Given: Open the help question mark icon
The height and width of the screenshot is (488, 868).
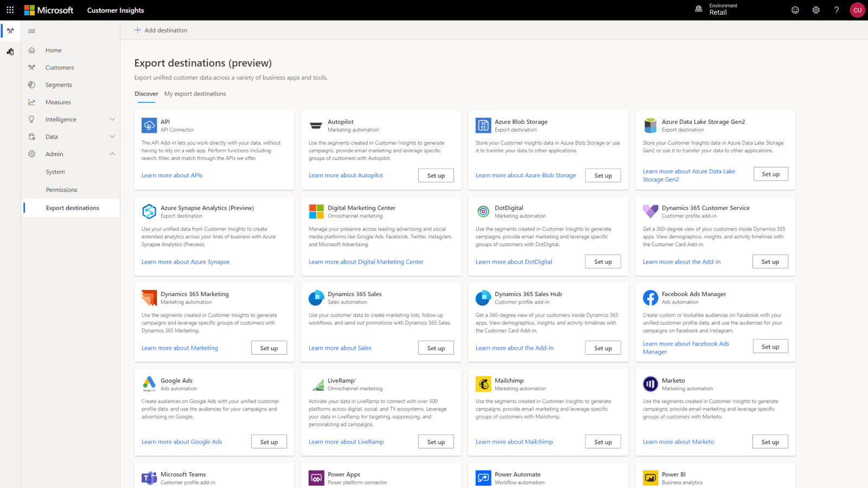Looking at the screenshot, I should pyautogui.click(x=837, y=10).
